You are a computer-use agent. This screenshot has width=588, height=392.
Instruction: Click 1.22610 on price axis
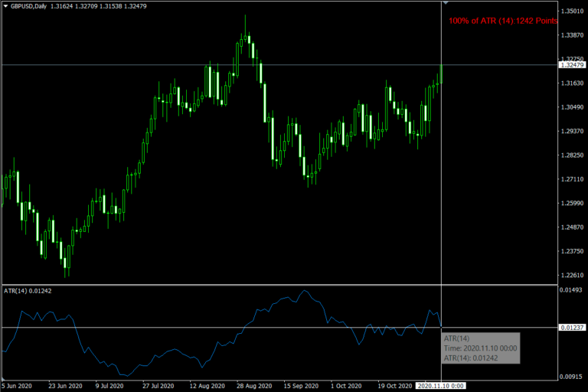pos(572,275)
